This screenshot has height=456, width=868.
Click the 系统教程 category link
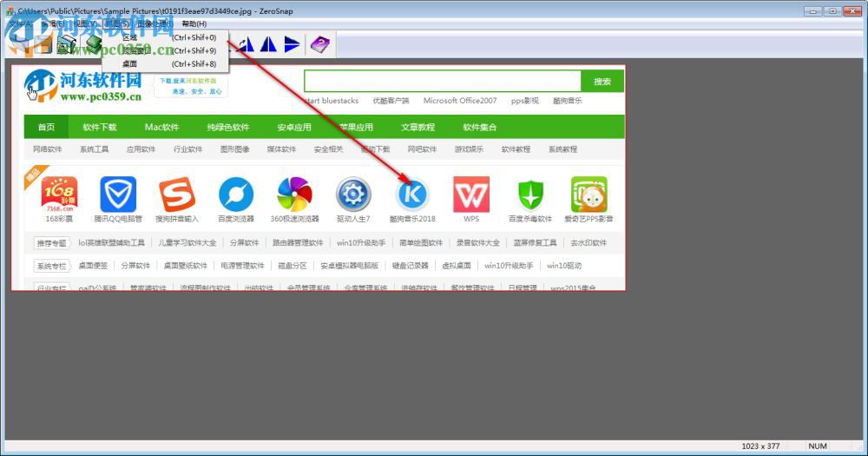(x=563, y=149)
